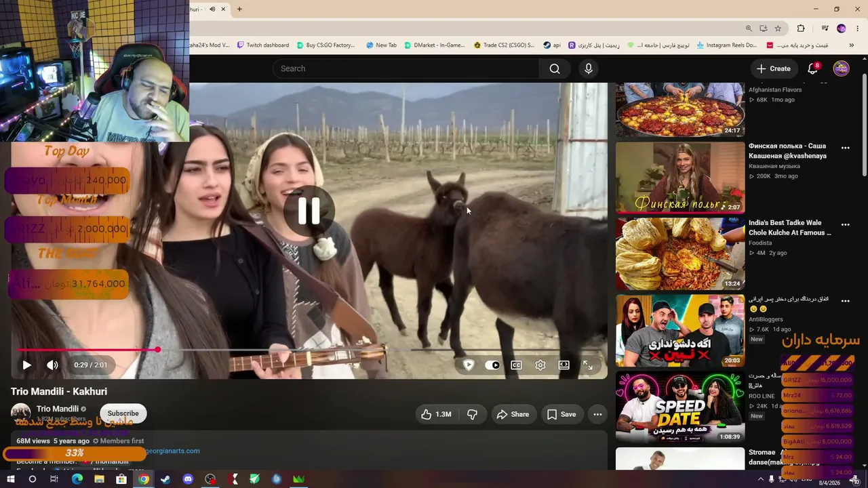Focus the YouTube search field
The height and width of the screenshot is (488, 868).
406,68
